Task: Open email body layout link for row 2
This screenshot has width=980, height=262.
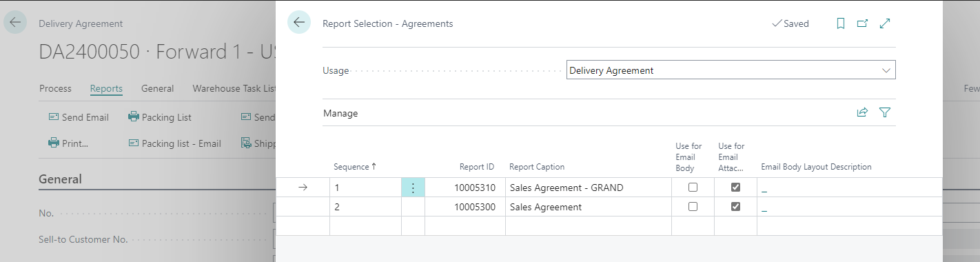Action: tap(764, 208)
